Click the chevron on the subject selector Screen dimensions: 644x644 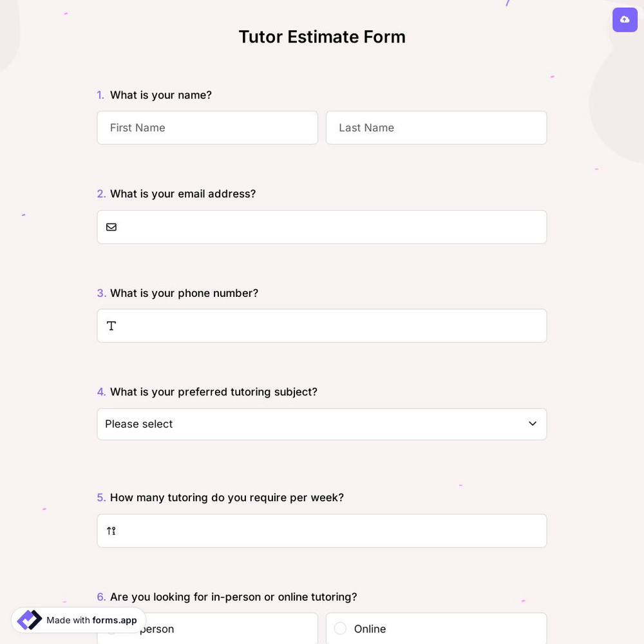[533, 424]
